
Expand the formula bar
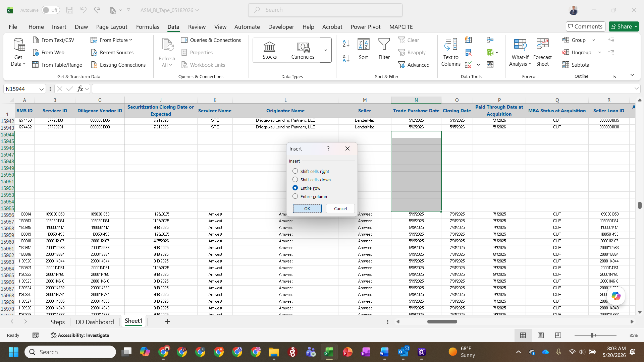click(x=636, y=89)
